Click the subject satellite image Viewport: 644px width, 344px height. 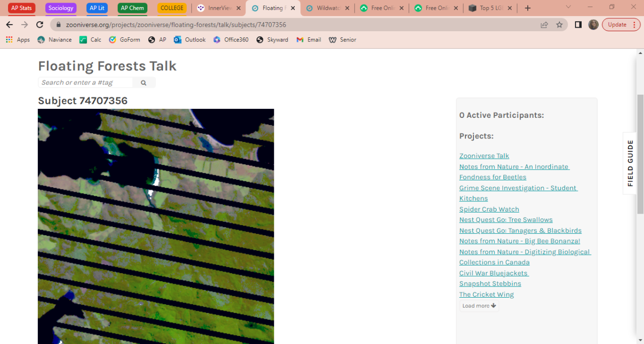(156, 226)
